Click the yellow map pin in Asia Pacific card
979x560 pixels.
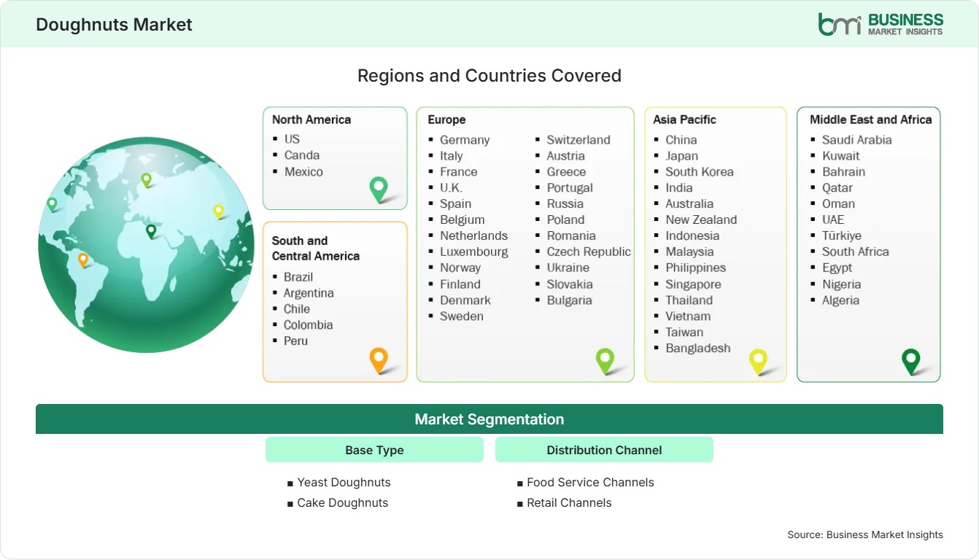[759, 362]
